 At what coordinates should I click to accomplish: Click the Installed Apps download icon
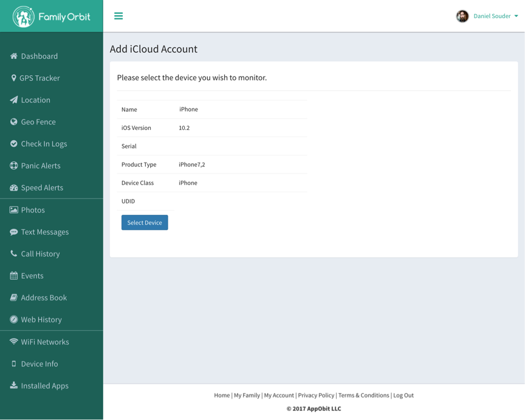click(x=14, y=385)
